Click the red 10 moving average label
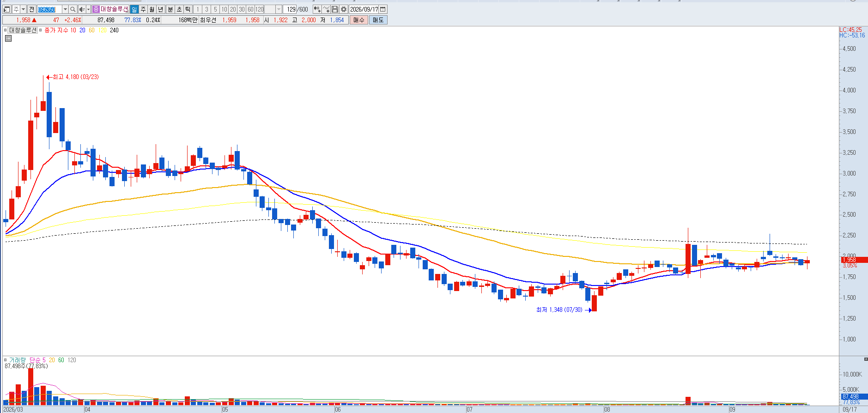 73,30
